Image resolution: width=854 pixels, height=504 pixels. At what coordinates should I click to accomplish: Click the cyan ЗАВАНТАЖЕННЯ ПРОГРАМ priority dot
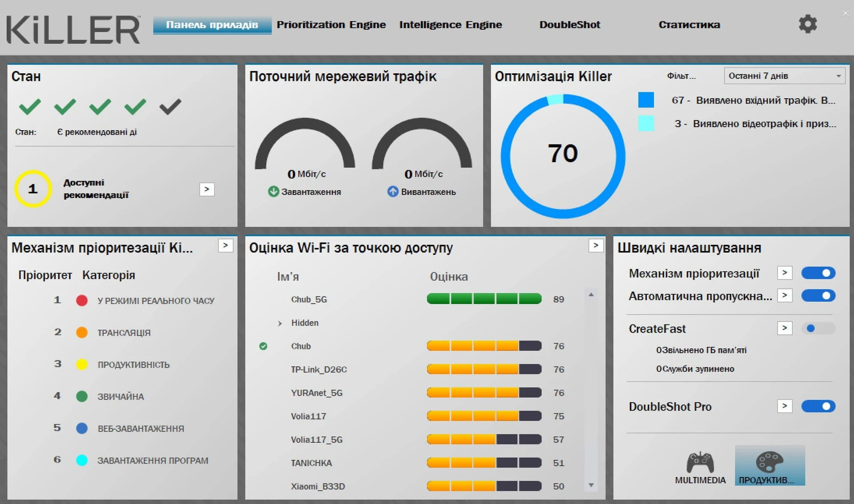point(82,460)
